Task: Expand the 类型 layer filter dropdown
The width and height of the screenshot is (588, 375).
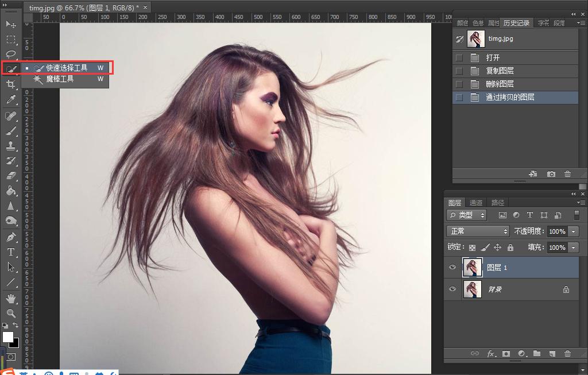Action: [467, 215]
